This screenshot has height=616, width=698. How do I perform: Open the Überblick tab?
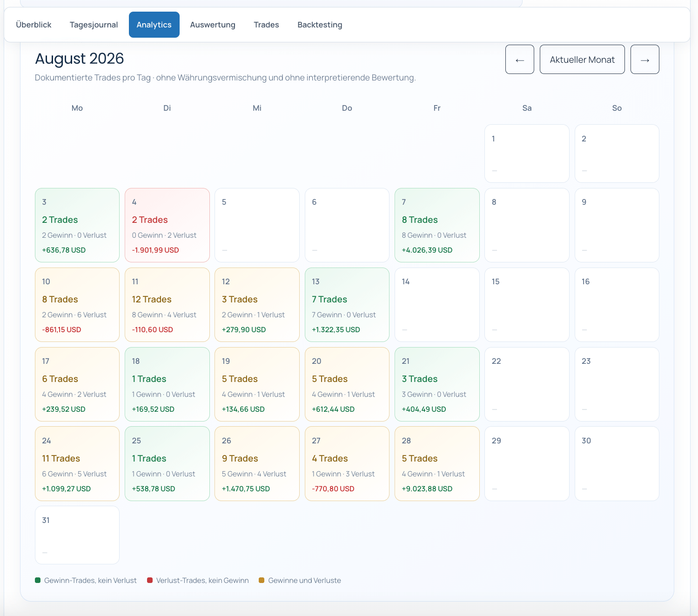point(34,25)
